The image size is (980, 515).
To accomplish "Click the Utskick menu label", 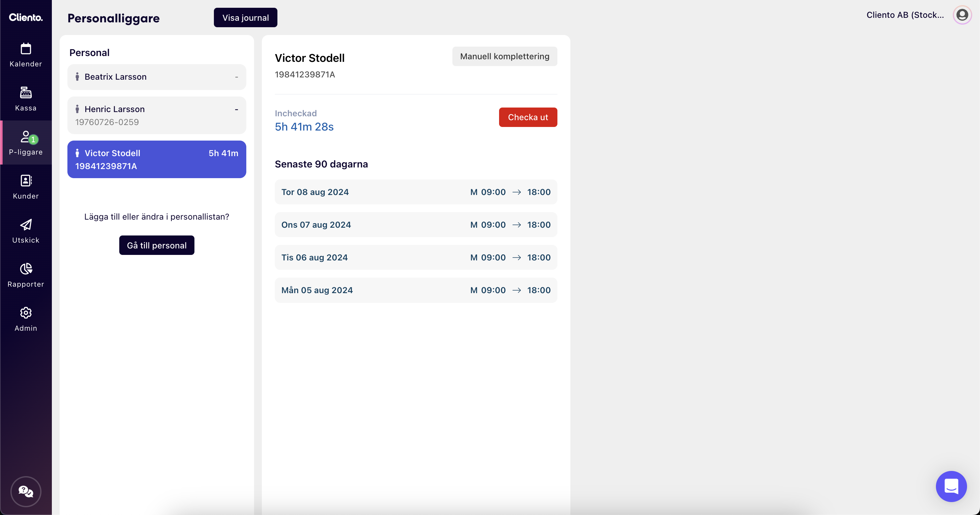I will (26, 240).
